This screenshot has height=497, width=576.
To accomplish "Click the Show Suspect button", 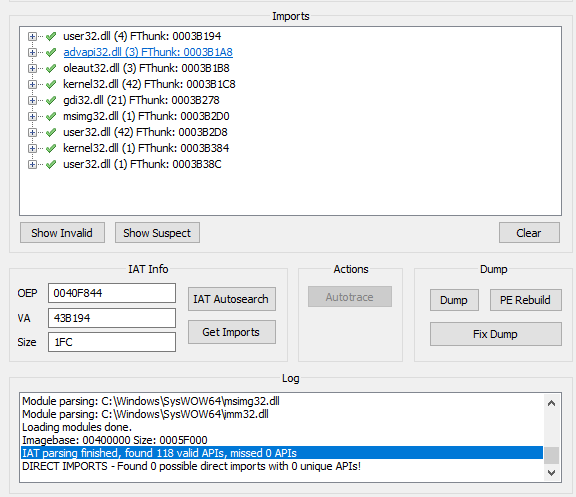I will pos(157,233).
